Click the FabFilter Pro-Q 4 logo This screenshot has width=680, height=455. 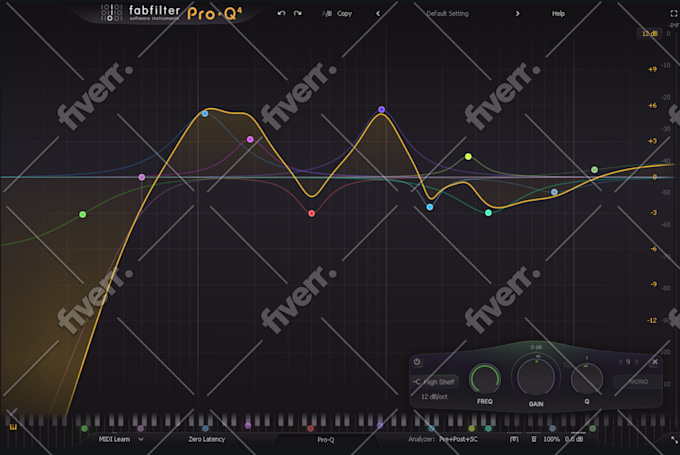[x=172, y=13]
